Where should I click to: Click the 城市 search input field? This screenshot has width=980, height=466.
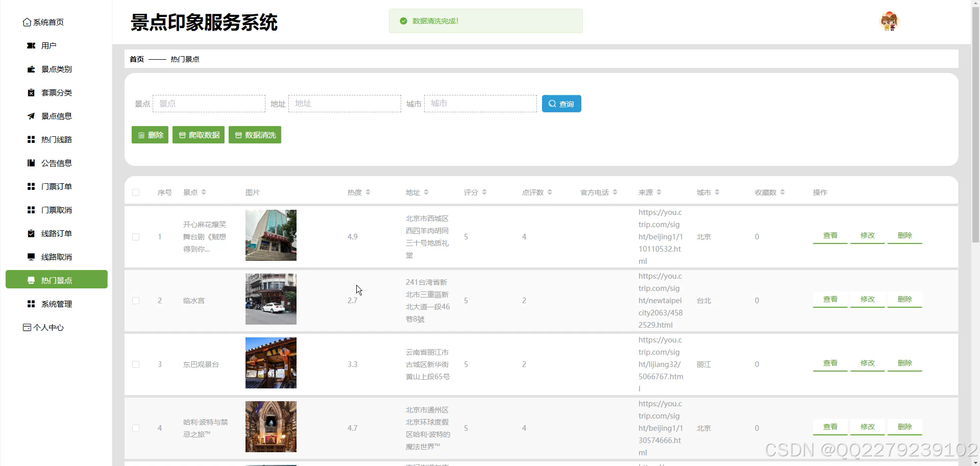(480, 104)
